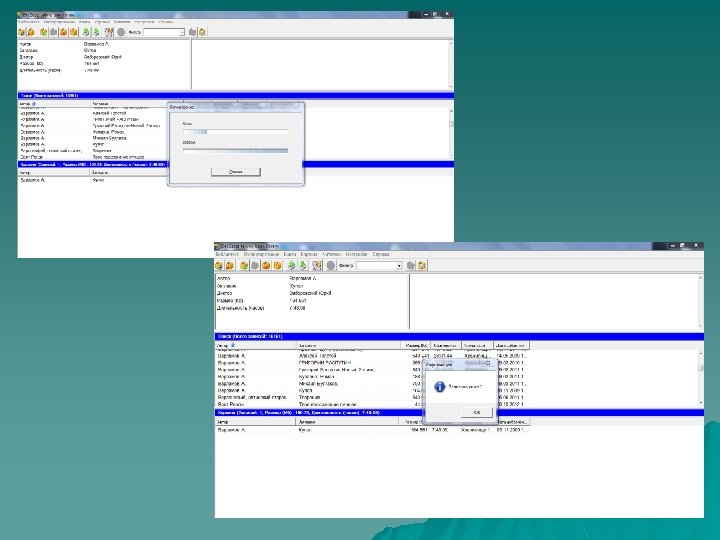Click OK in the information dialog

click(477, 412)
